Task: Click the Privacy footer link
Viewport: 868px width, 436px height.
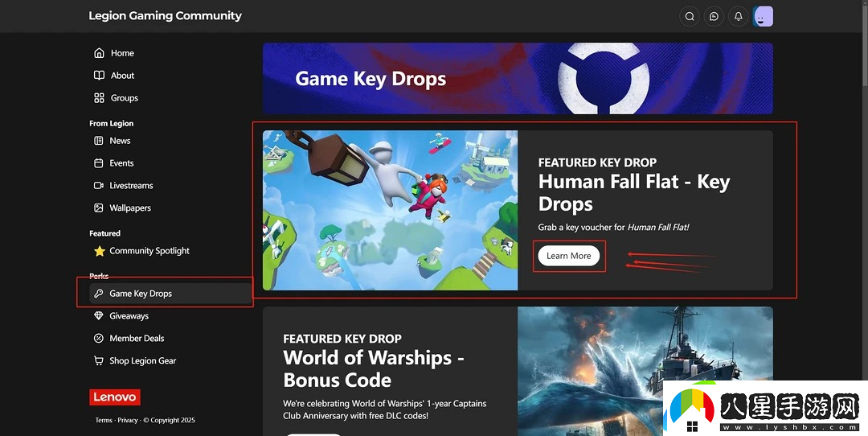Action: coord(127,420)
